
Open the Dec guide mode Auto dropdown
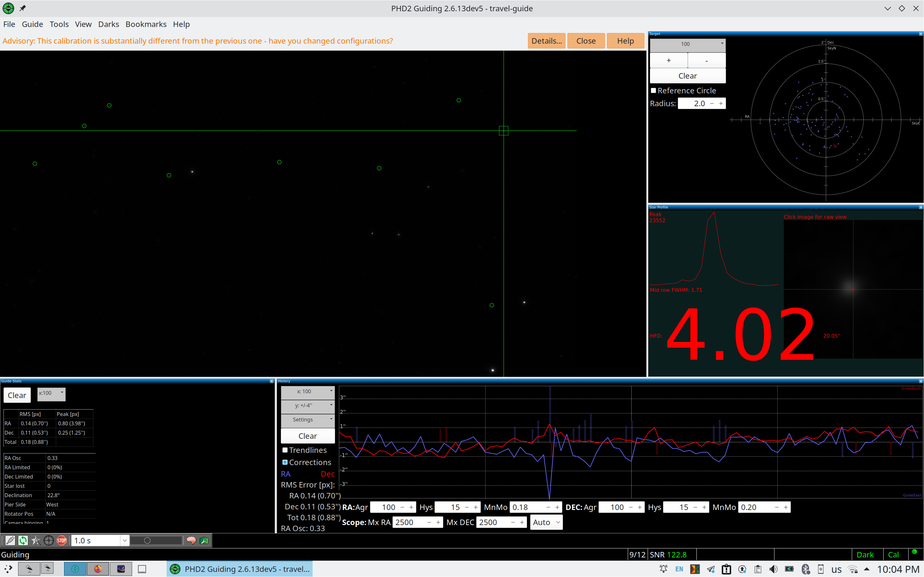[546, 522]
